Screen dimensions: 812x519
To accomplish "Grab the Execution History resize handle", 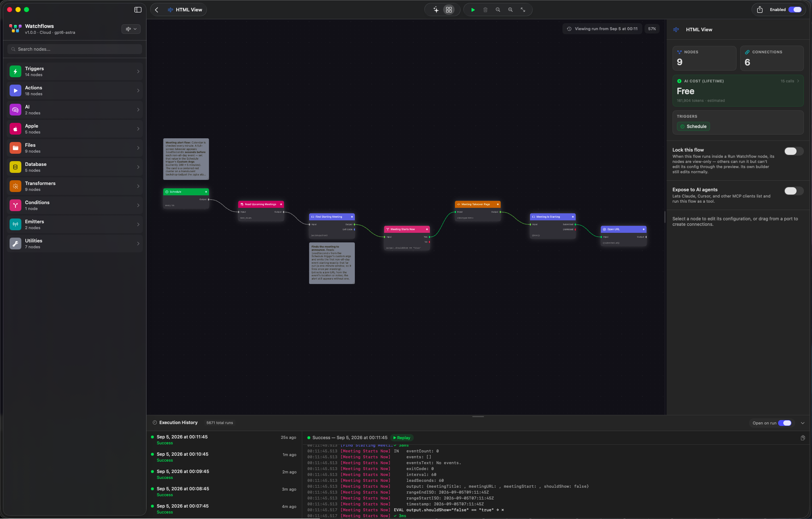I will pos(478,417).
